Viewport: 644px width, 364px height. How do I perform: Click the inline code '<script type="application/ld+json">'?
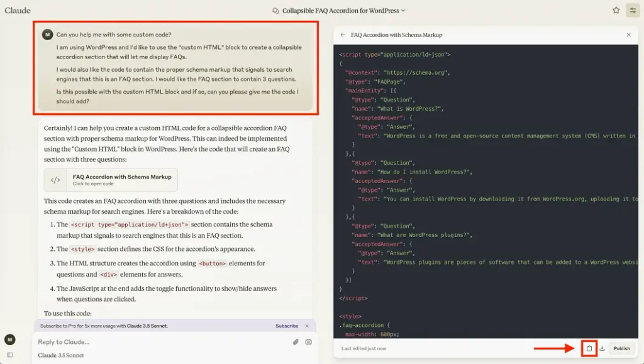pyautogui.click(x=130, y=224)
